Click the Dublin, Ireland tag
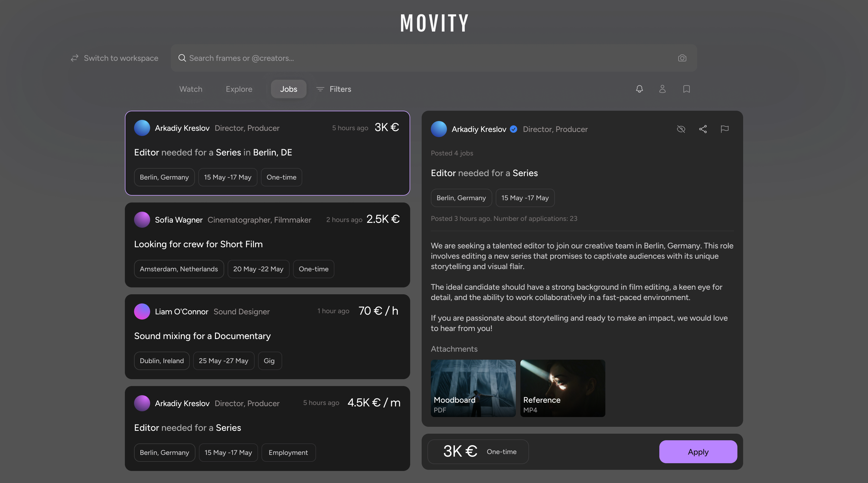 coord(162,361)
